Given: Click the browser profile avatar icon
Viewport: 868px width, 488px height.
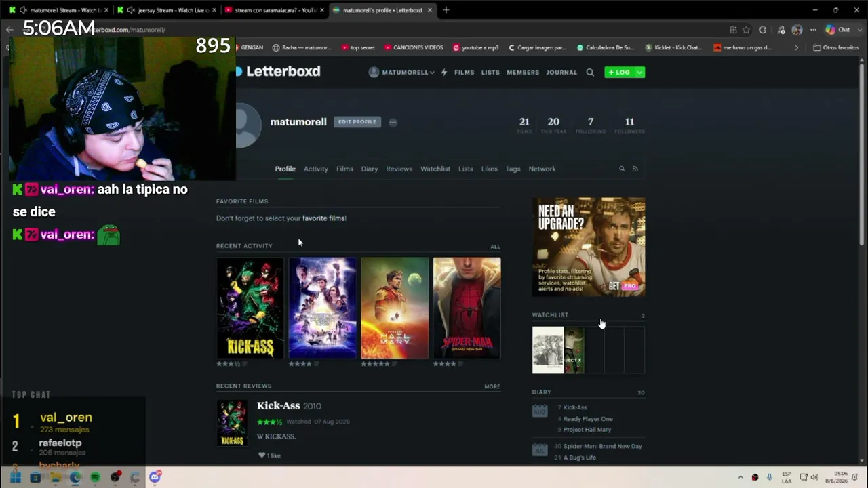Looking at the screenshot, I should [x=797, y=30].
